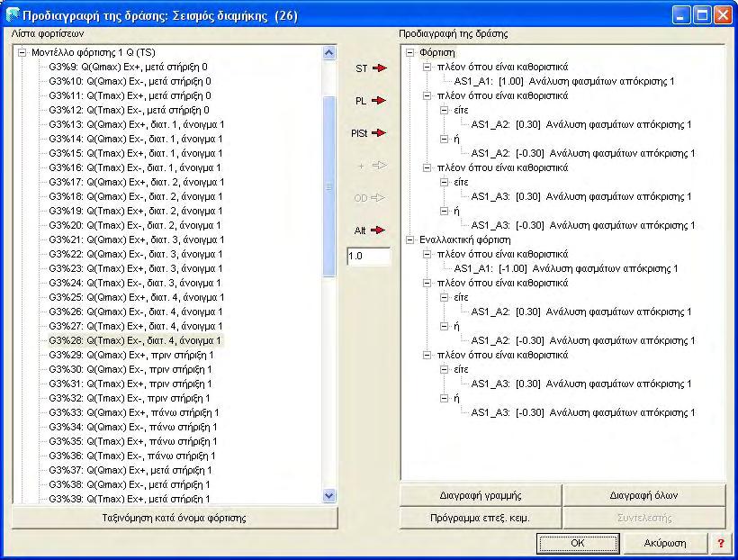Select row G3%18: Q(Qmax) Ex-, διατ. 2

[136, 197]
